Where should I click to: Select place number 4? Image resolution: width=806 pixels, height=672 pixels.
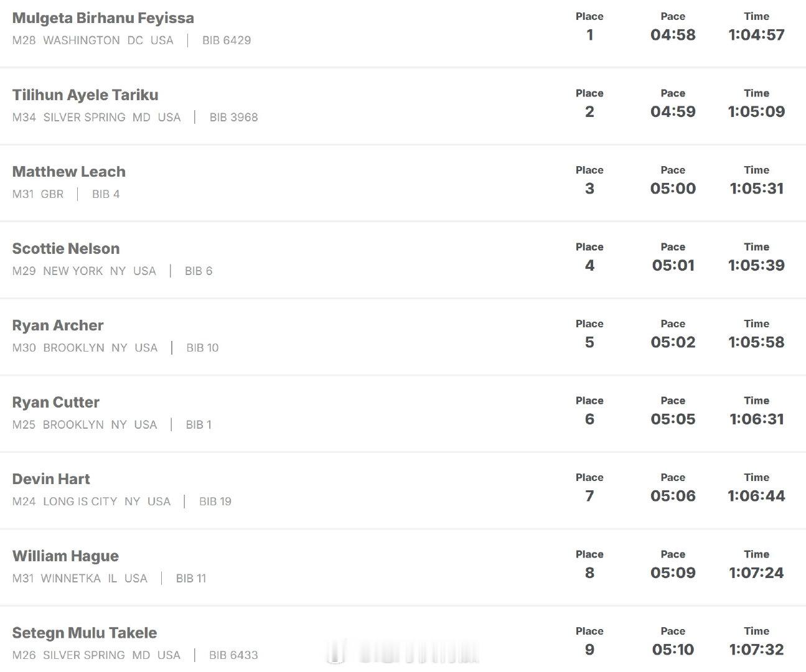(589, 266)
